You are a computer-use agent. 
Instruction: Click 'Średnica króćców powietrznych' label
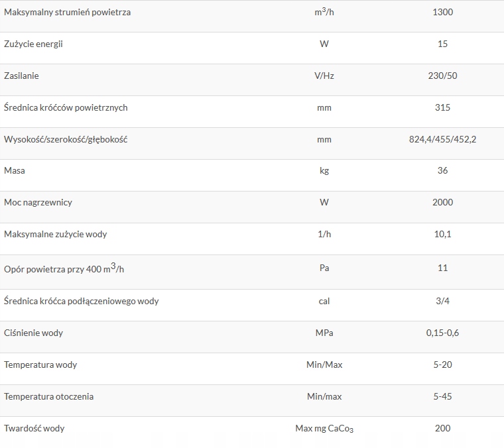tap(66, 107)
